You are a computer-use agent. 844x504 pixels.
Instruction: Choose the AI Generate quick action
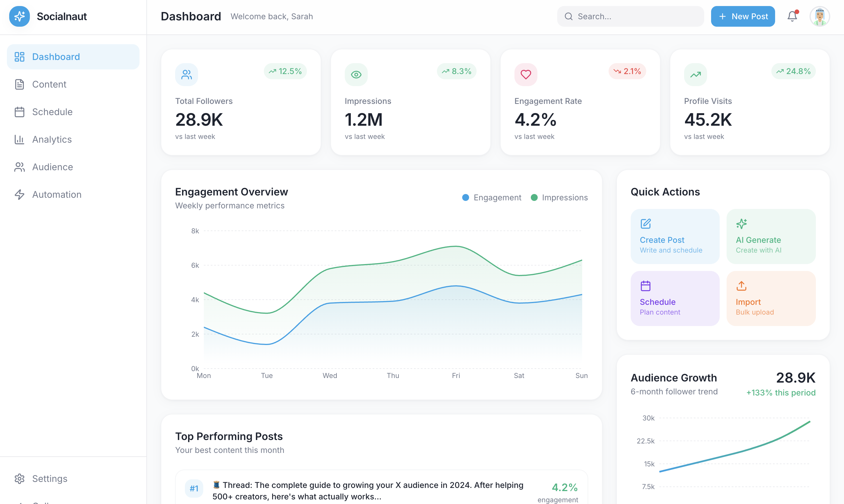[771, 237]
